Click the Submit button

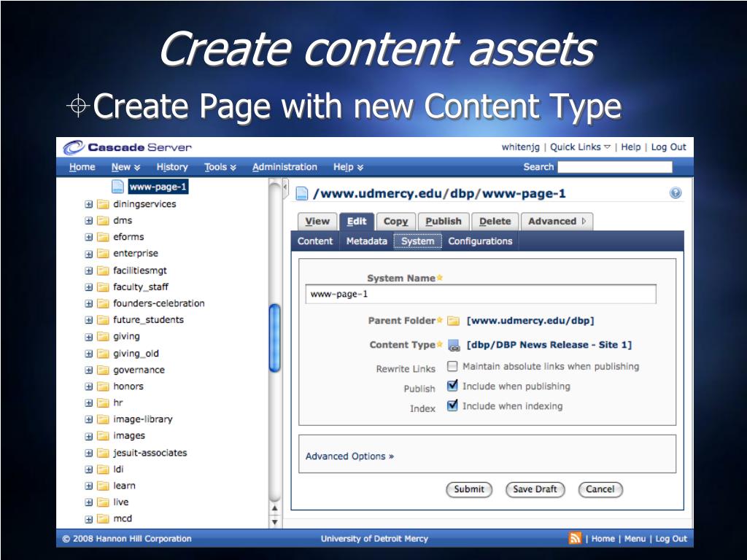pos(469,489)
